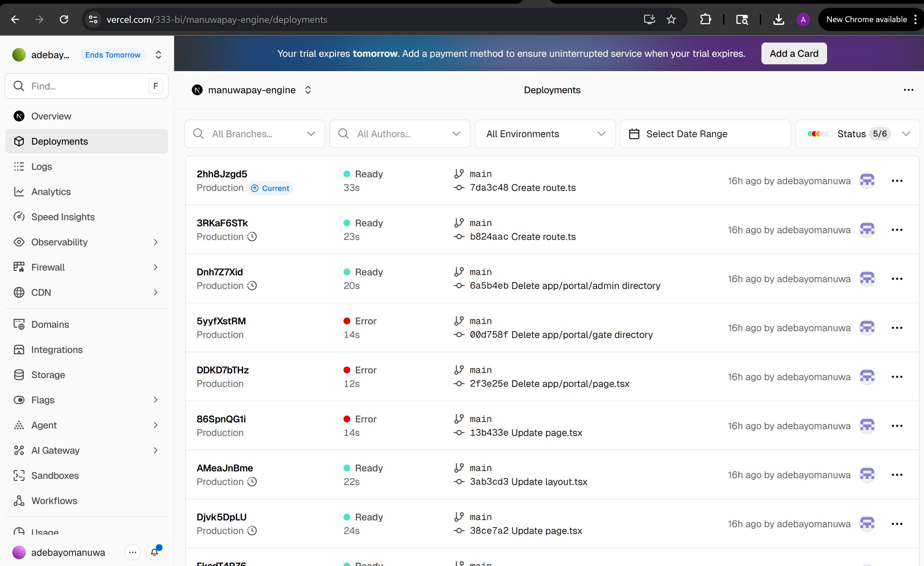The height and width of the screenshot is (566, 924).
Task: Open commit 7da3c48 Create route.ts
Action: (522, 188)
